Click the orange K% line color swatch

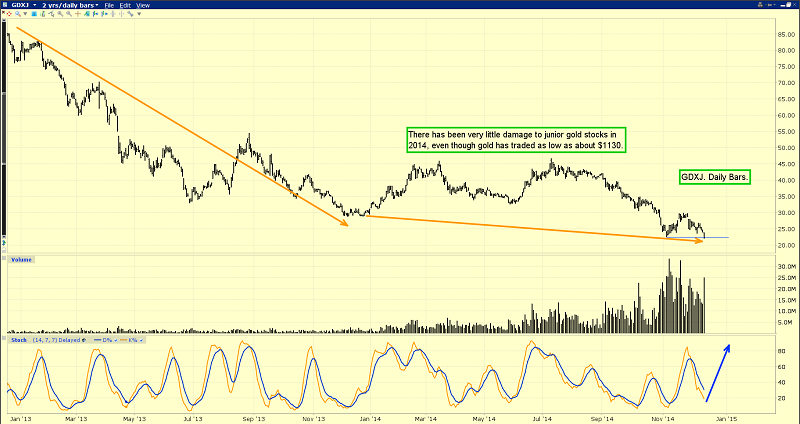pos(123,340)
